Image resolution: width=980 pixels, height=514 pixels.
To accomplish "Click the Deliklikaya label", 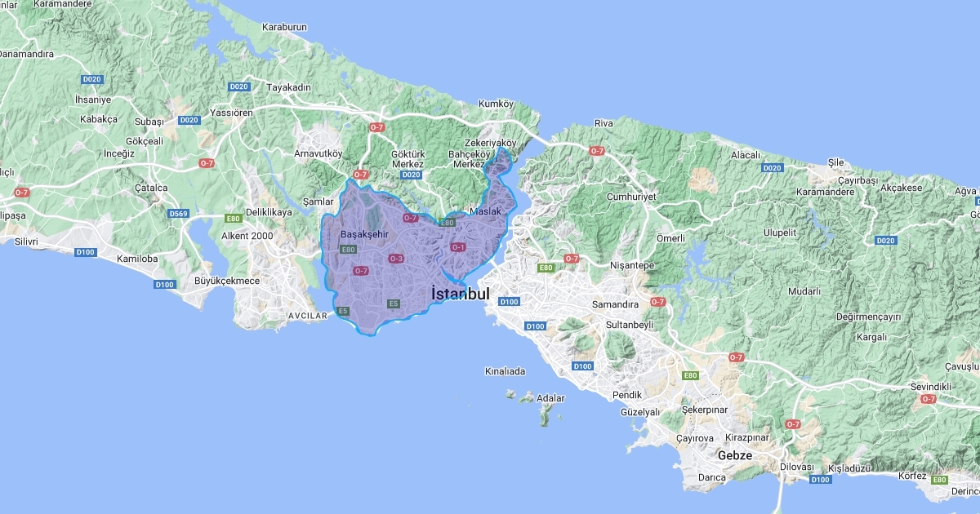I will [x=268, y=211].
